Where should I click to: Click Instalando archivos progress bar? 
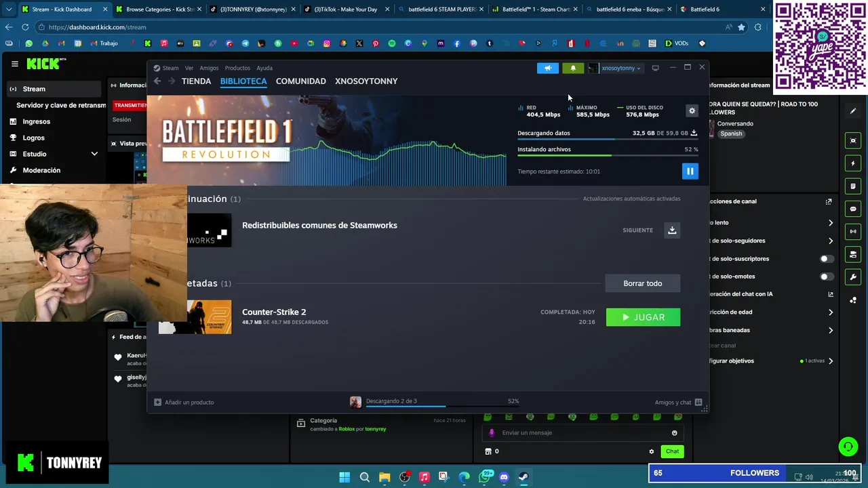point(608,155)
